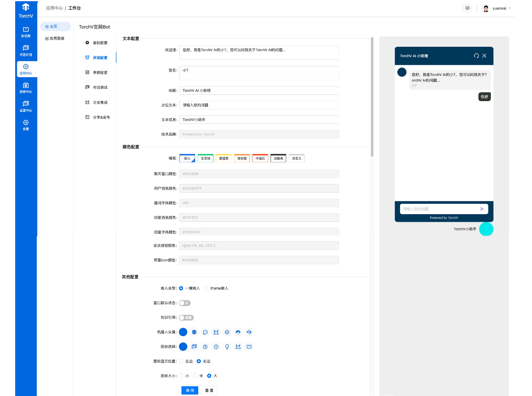
Task: Open 财务中心 in the left sidebar
Action: coord(26,88)
